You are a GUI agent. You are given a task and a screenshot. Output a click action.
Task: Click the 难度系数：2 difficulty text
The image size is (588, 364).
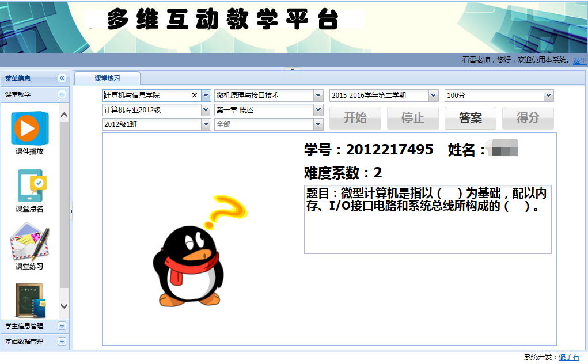343,173
